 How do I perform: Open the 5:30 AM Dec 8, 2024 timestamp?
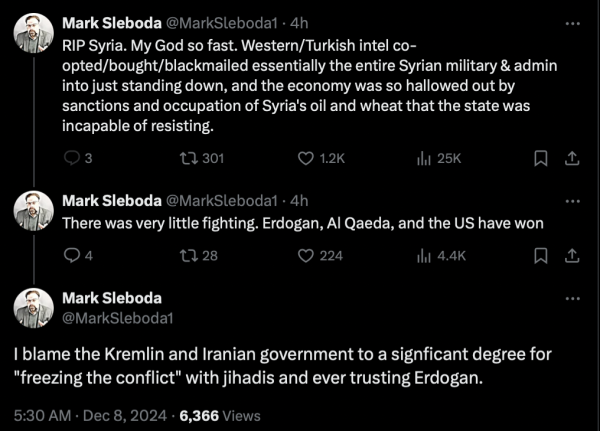[90, 416]
